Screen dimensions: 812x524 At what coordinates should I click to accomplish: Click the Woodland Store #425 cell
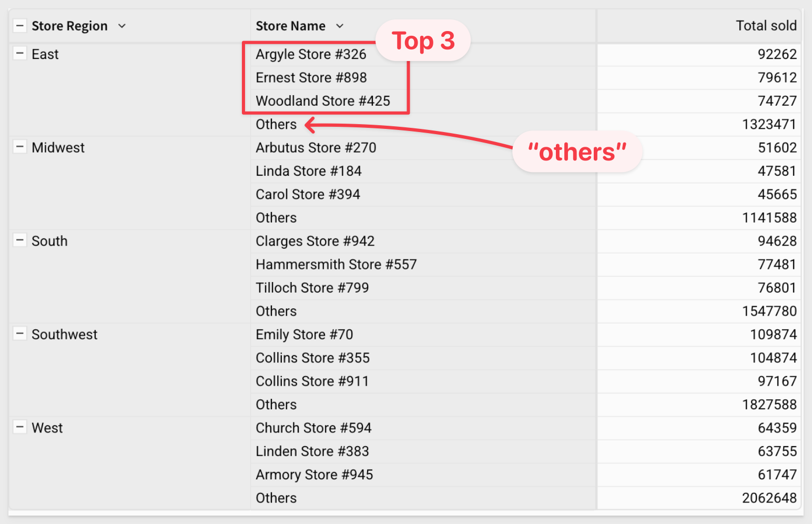coord(323,101)
